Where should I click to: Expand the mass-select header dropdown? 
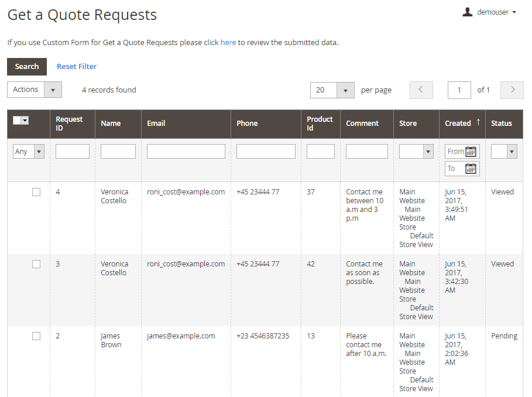(25, 120)
